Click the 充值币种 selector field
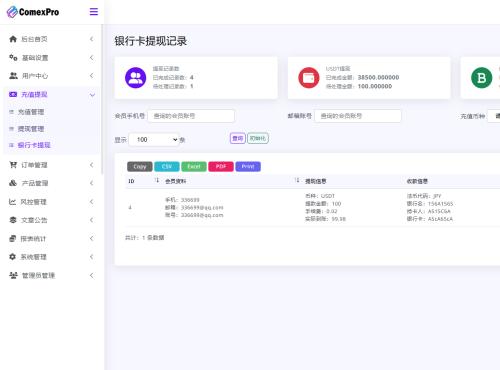Viewport: 500px width, 370px height. pyautogui.click(x=494, y=116)
